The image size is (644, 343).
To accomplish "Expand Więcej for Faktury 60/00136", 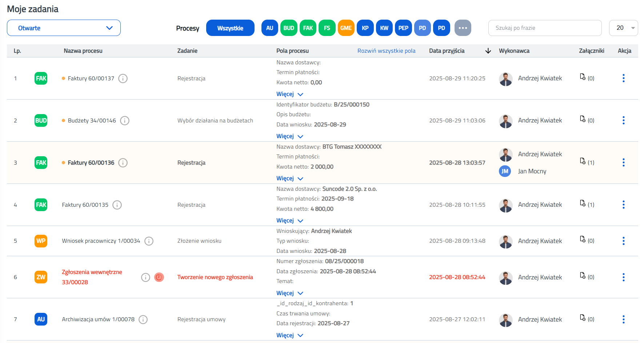I will click(289, 178).
